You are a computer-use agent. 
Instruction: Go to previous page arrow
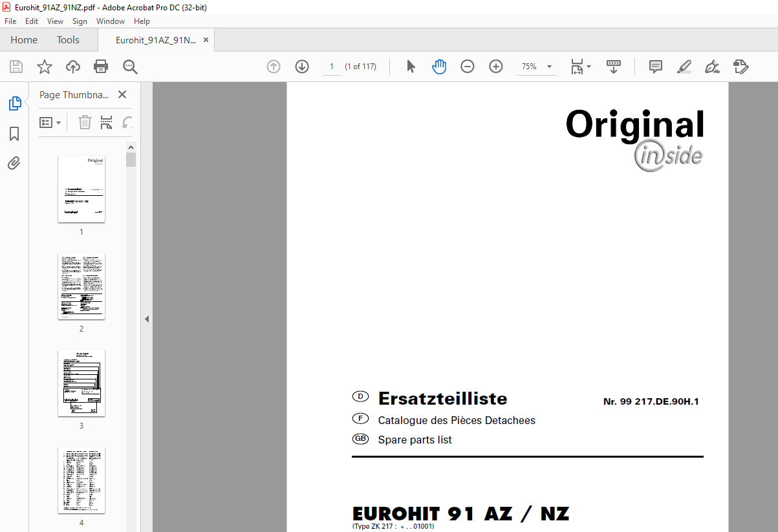coord(274,67)
